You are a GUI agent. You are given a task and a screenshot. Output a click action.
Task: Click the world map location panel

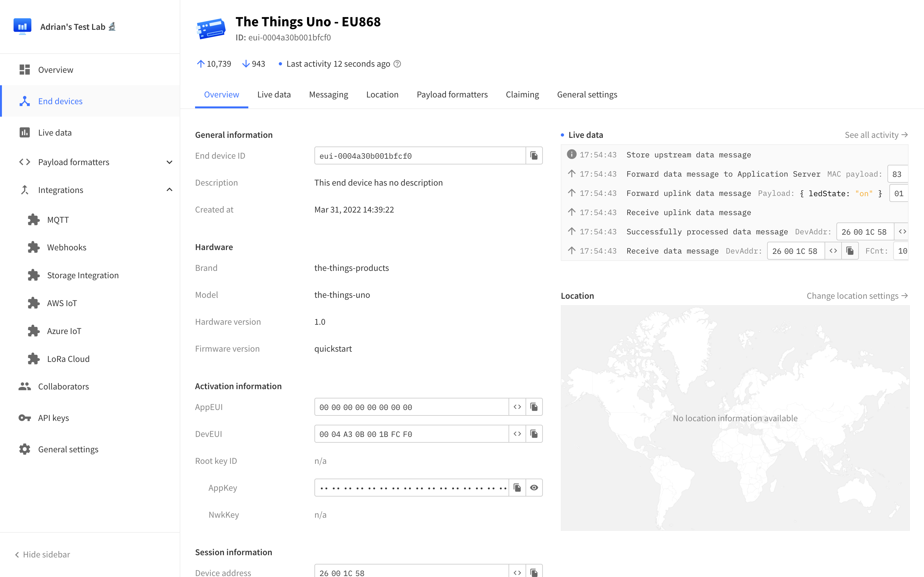pyautogui.click(x=735, y=418)
